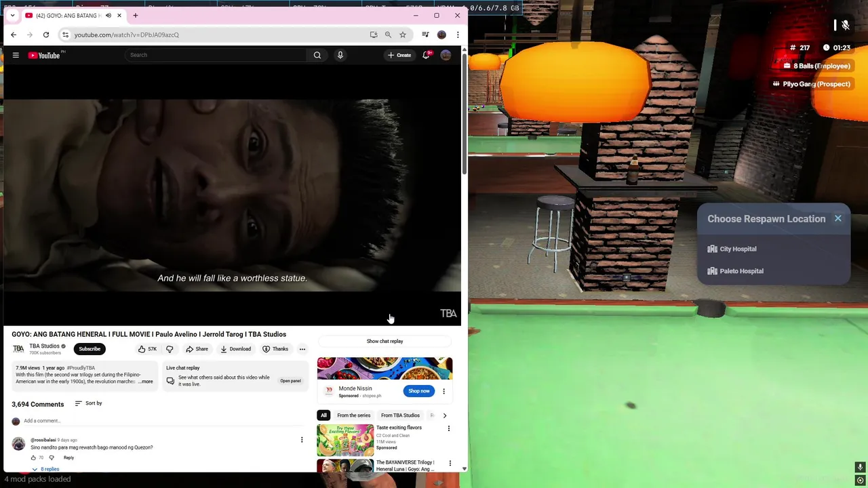Like the video with 57K thumbs-up
868x488 pixels.
coord(147,349)
